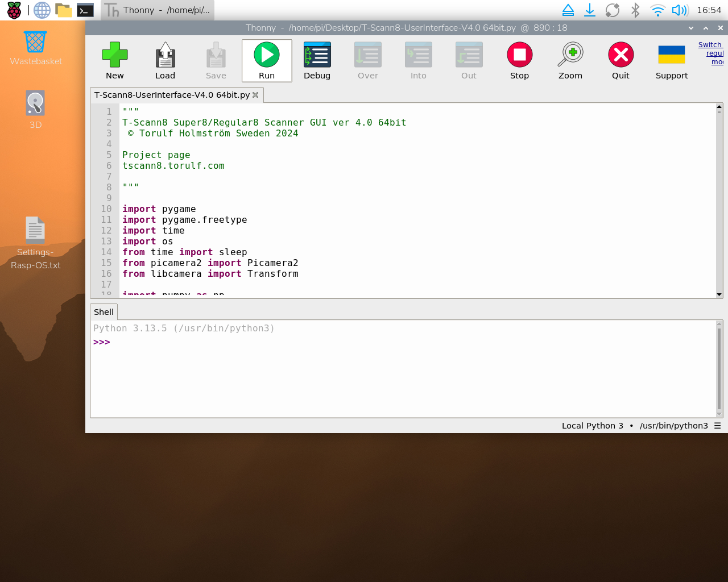Run the current script
This screenshot has height=582, width=728.
pos(267,60)
